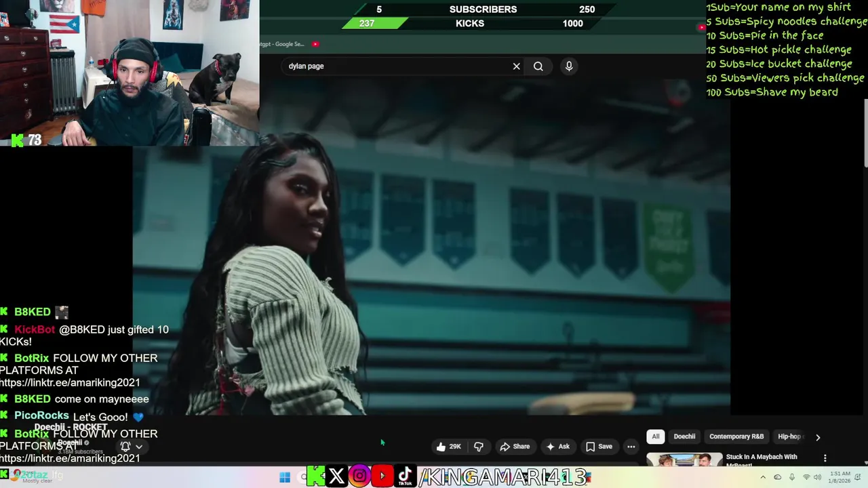The height and width of the screenshot is (488, 868).
Task: Dislike the video with thumbs-down icon
Action: point(479,447)
